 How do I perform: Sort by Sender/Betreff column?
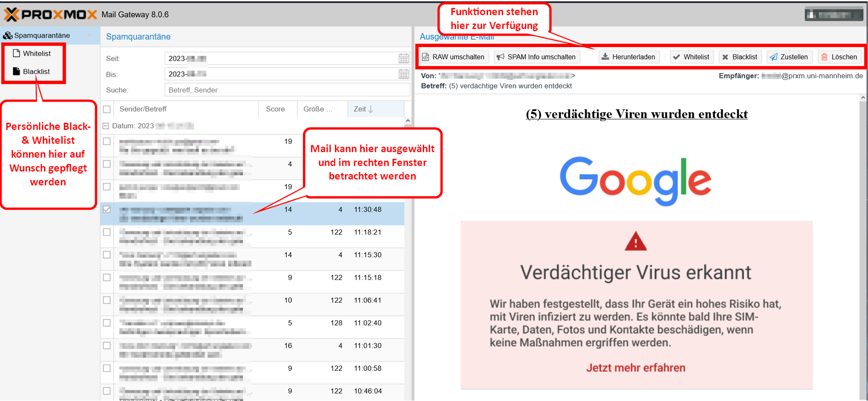(186, 109)
